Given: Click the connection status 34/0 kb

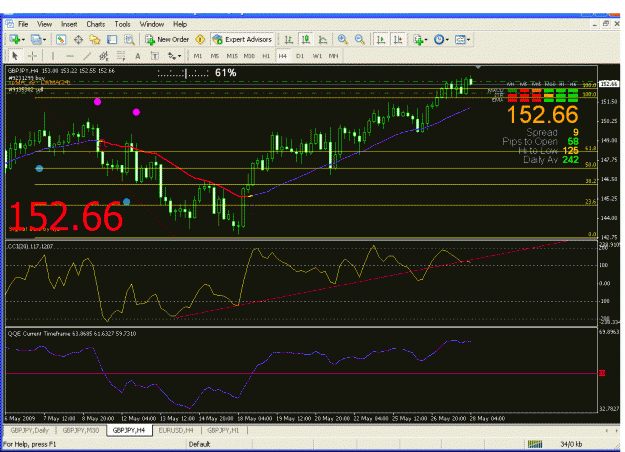Looking at the screenshot, I should (571, 444).
